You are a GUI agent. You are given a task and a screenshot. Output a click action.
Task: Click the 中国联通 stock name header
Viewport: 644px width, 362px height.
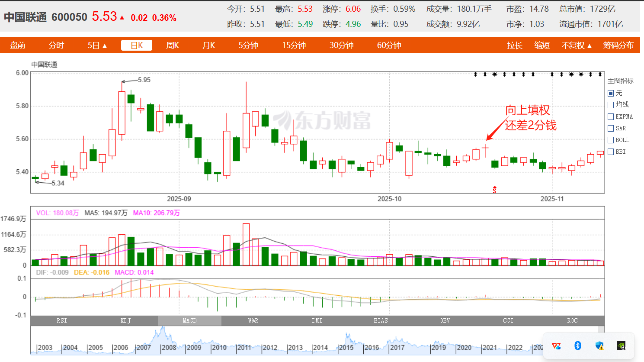26,17
